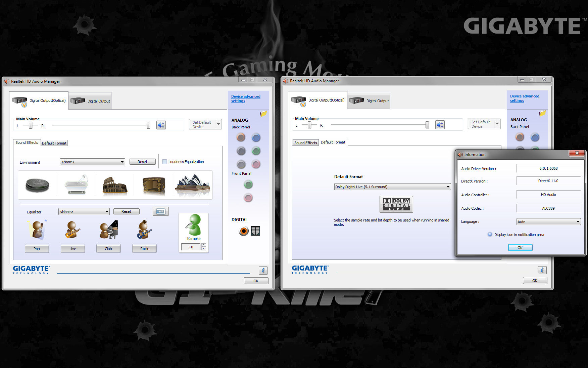
Task: Apply the Live equalizer preset button
Action: tap(73, 248)
